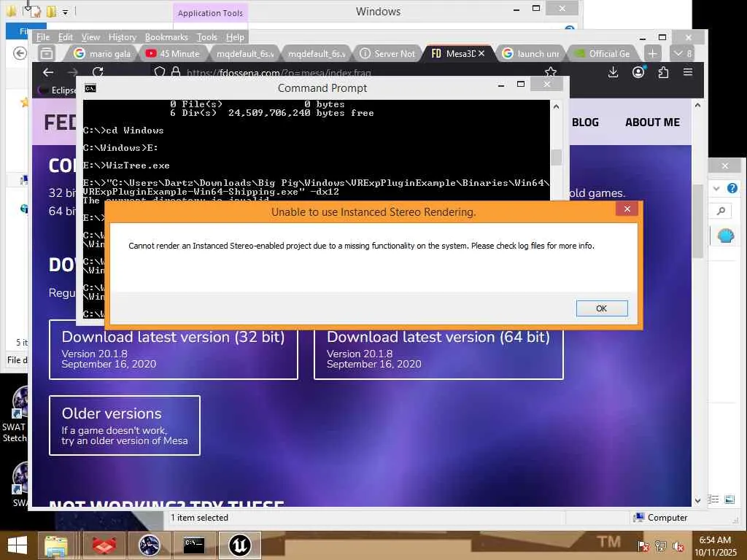Viewport: 747px width, 560px height.
Task: Expand the ribbon chevron in right window
Action: [x=716, y=189]
